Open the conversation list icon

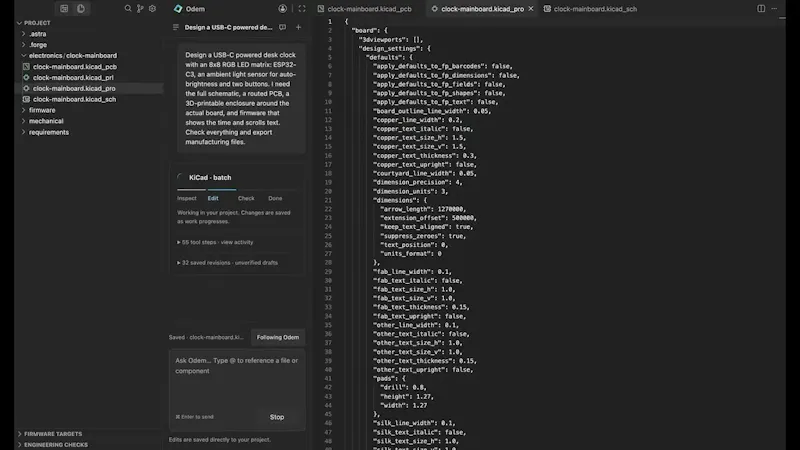176,27
